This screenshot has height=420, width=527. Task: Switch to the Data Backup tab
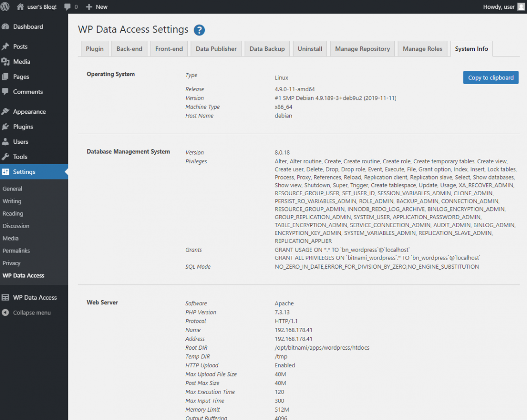coord(267,48)
